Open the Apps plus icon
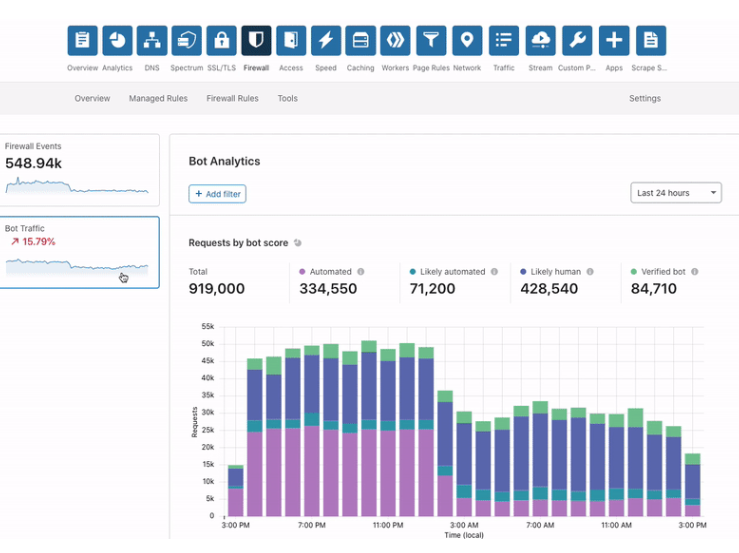Viewport: 739px width, 553px height. (x=614, y=41)
